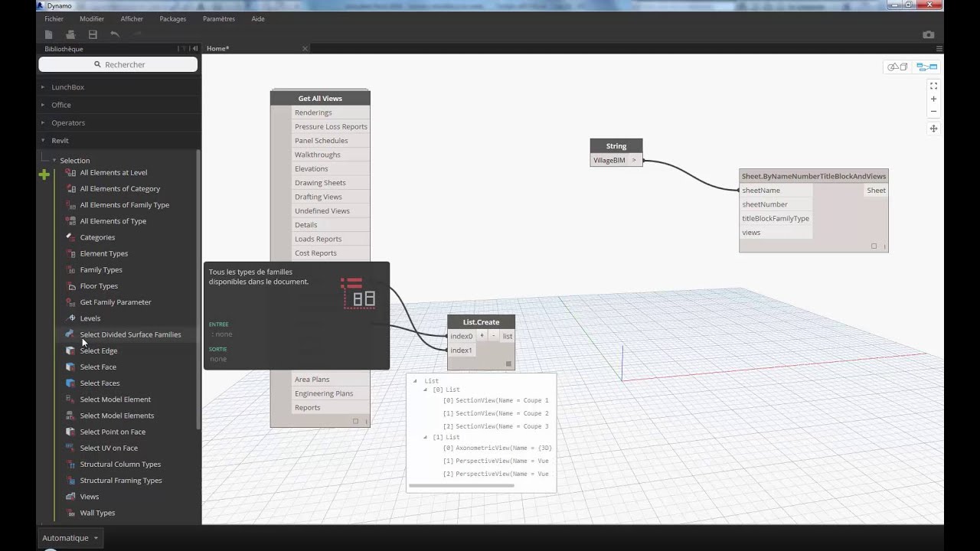
Task: Add Select Divided Surface Families node
Action: point(130,334)
